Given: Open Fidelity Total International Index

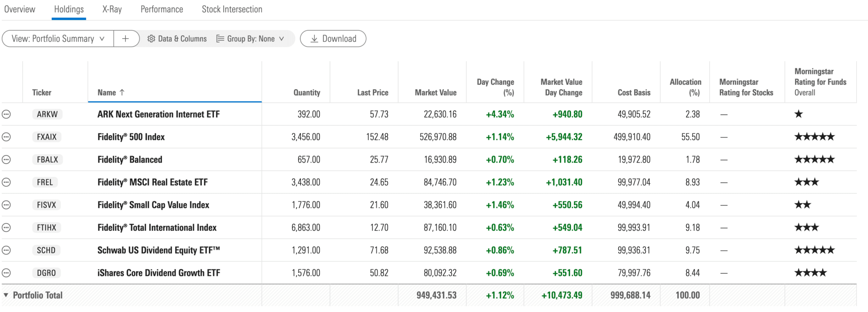Looking at the screenshot, I should coord(157,228).
